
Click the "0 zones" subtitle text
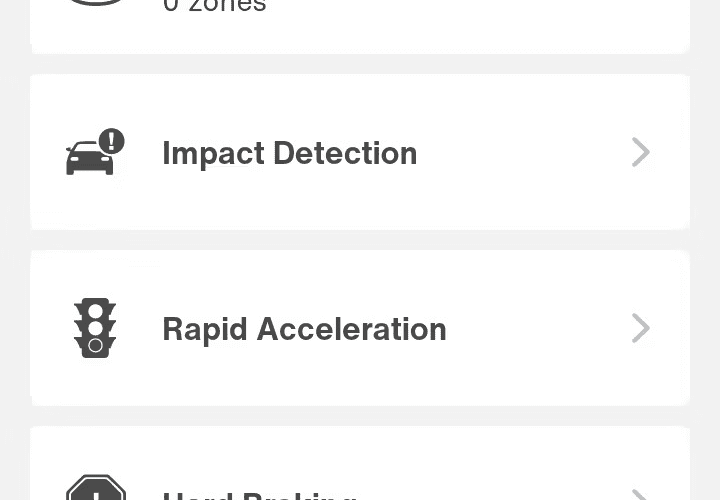point(214,6)
